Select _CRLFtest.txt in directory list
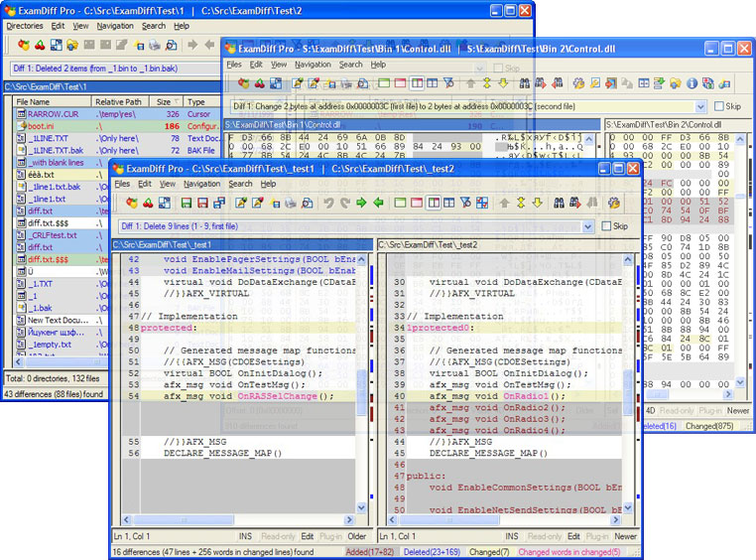Viewport: 756px width, 560px height. 63,235
